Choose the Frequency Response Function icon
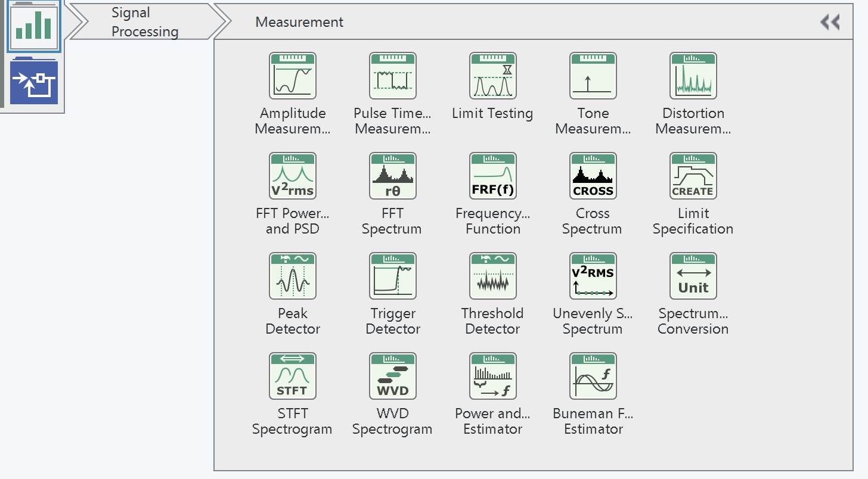868x479 pixels. point(492,176)
